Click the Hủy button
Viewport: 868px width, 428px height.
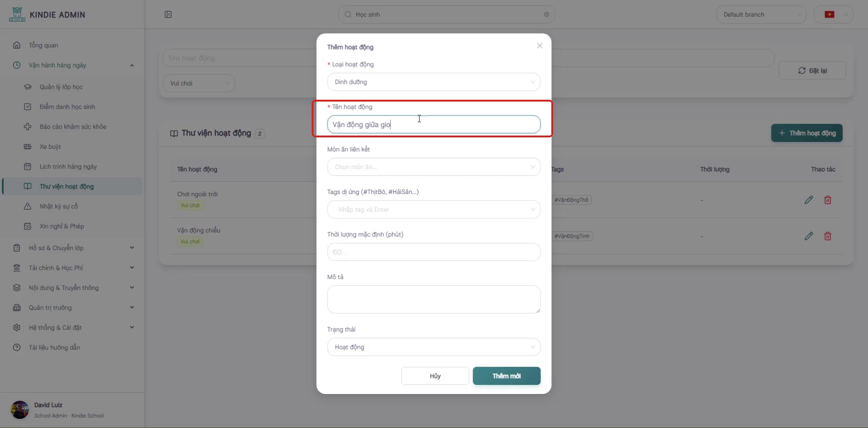[x=435, y=376]
